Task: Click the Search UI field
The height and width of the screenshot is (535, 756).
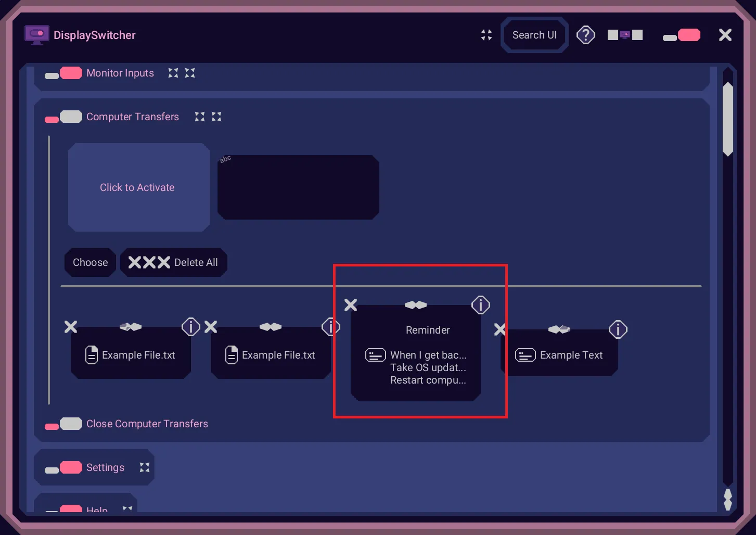Action: click(x=534, y=35)
